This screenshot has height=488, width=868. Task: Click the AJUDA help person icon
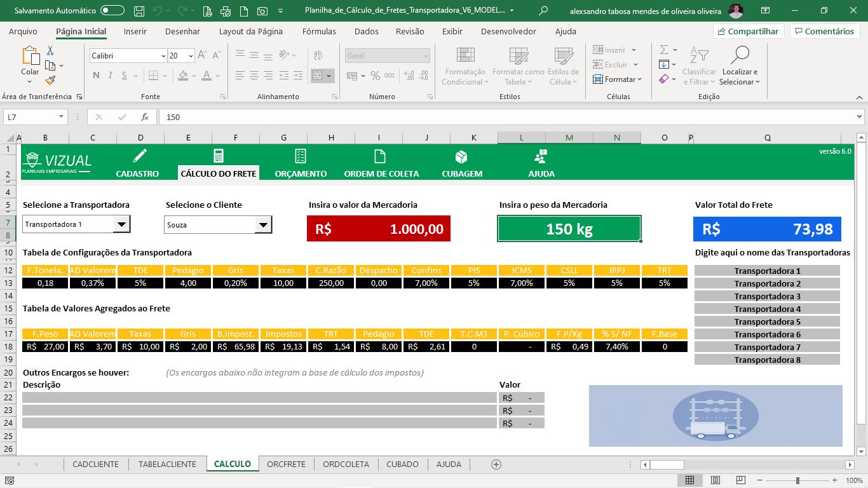click(541, 156)
